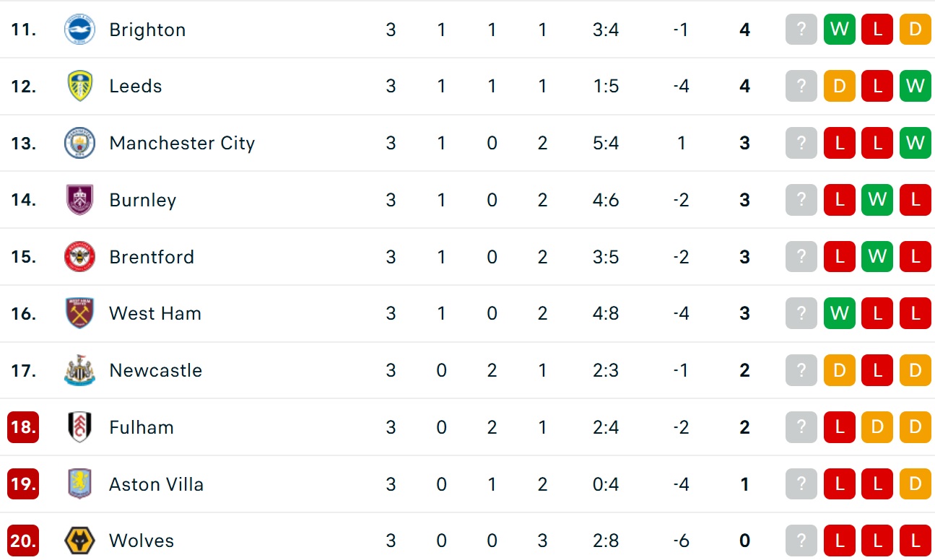935x560 pixels.
Task: Click the Brentford club crest
Action: click(x=79, y=257)
